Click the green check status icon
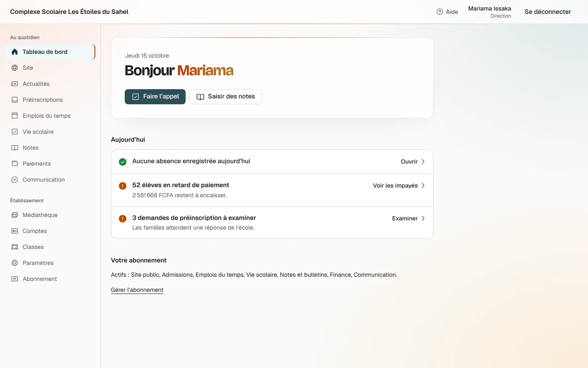588x368 pixels. pyautogui.click(x=123, y=162)
